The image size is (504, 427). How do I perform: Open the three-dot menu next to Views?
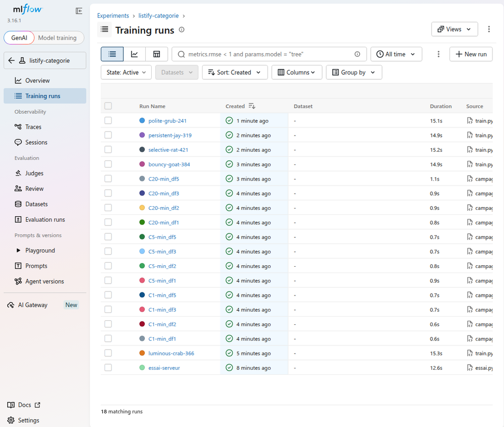(489, 29)
